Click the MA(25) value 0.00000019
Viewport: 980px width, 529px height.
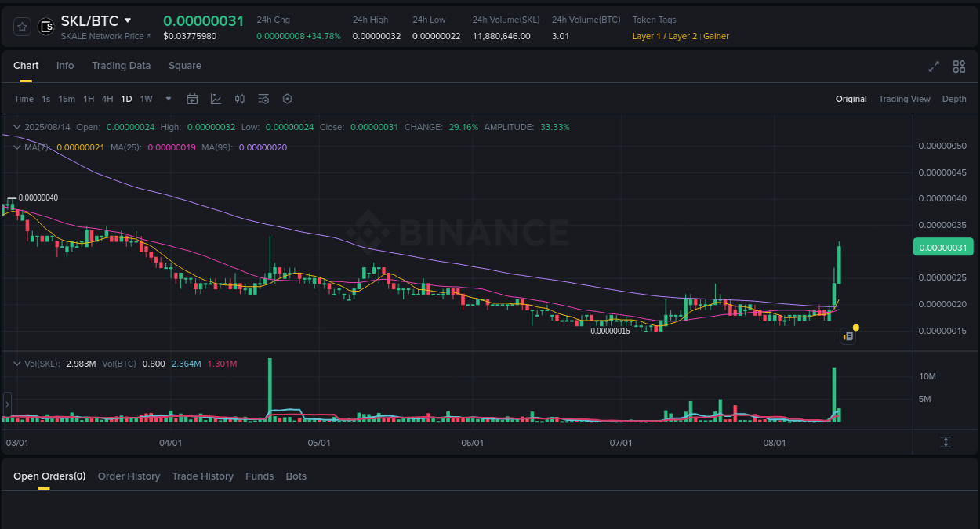pos(172,147)
